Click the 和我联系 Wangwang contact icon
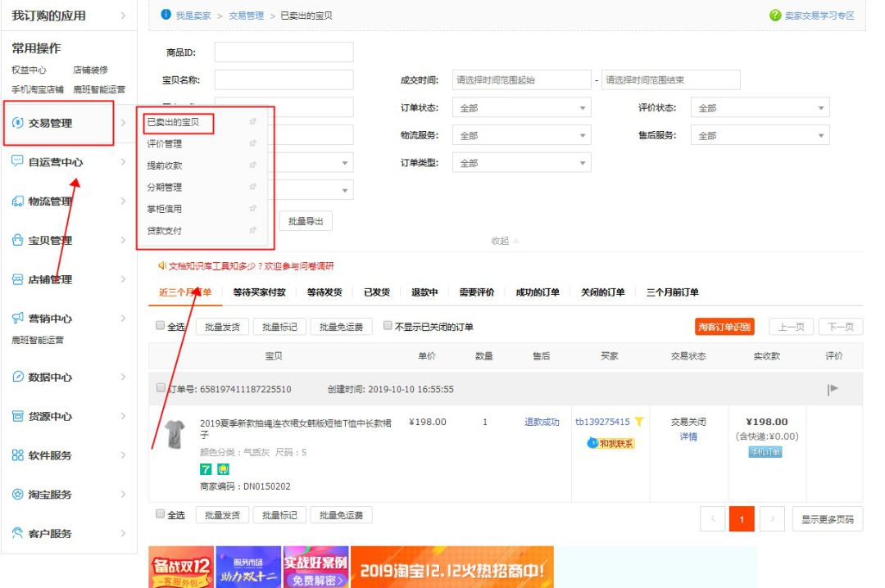The image size is (885, 588). pyautogui.click(x=594, y=442)
